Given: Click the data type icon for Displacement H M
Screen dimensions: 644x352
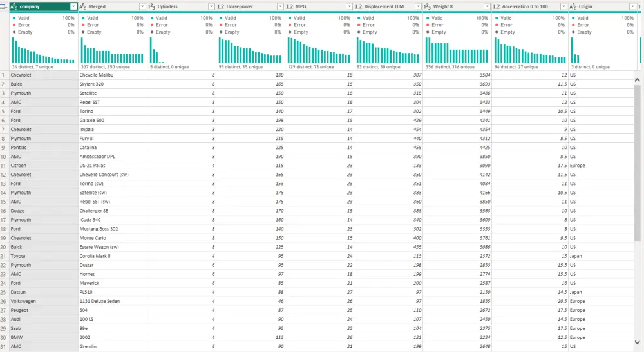Looking at the screenshot, I should 359,6.
